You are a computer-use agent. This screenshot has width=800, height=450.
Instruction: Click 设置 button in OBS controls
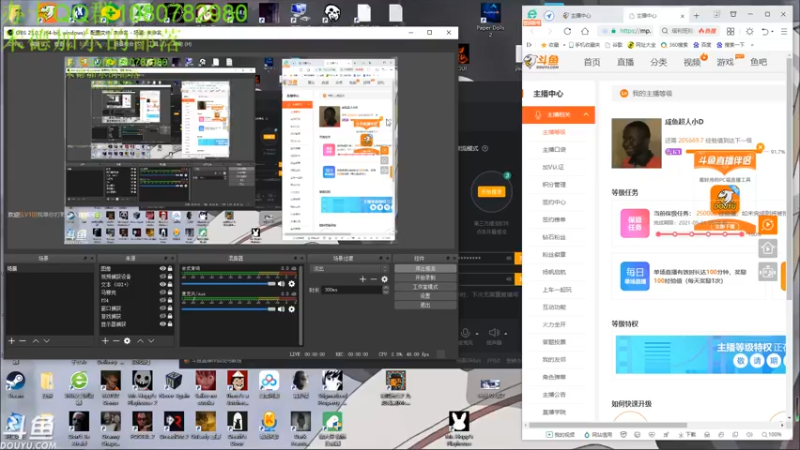click(425, 296)
